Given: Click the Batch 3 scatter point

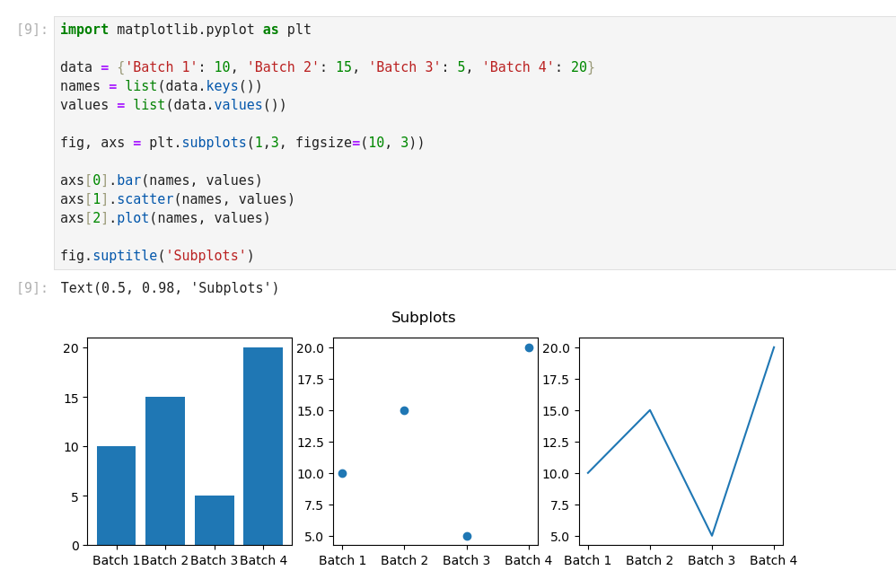Looking at the screenshot, I should [467, 536].
